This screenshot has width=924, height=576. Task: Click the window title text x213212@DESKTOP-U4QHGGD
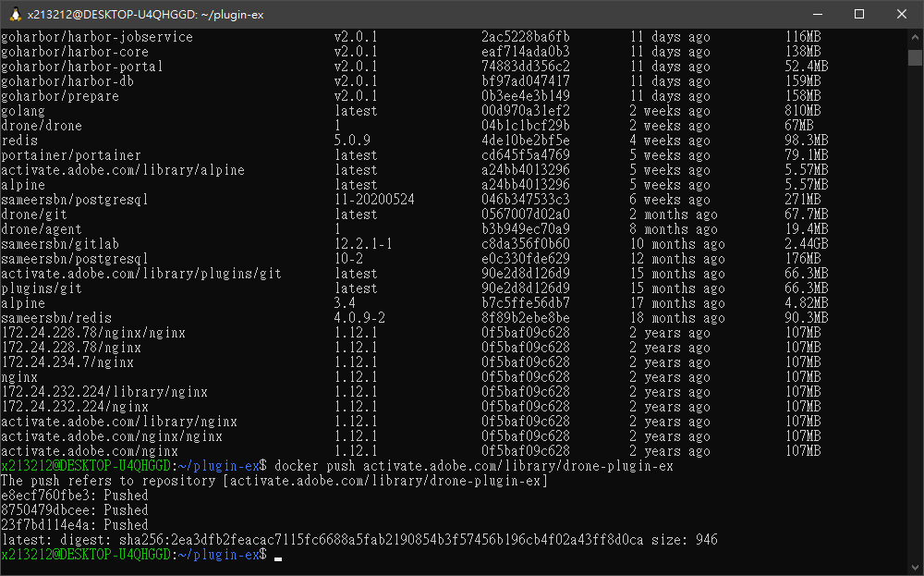pos(111,15)
